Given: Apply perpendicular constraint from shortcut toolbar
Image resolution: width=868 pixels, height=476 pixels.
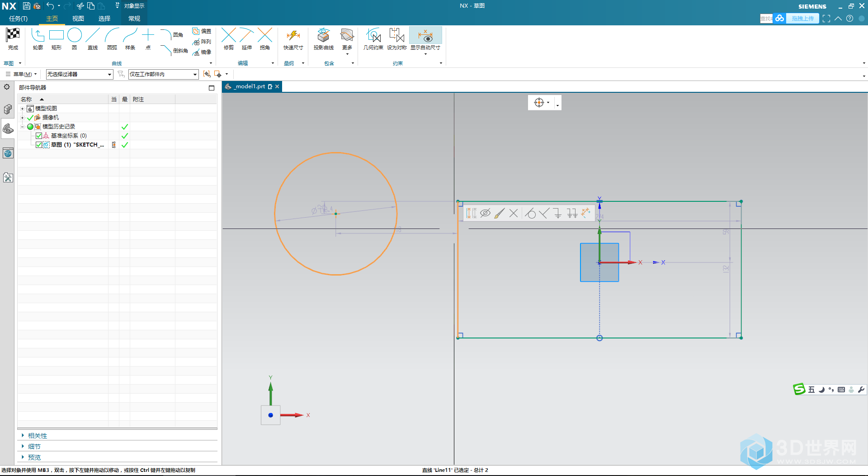Looking at the screenshot, I should coord(544,213).
